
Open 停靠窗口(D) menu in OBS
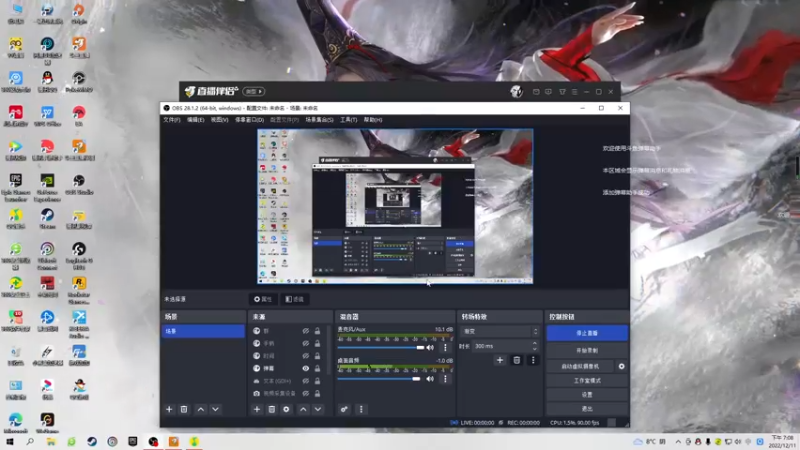point(249,120)
